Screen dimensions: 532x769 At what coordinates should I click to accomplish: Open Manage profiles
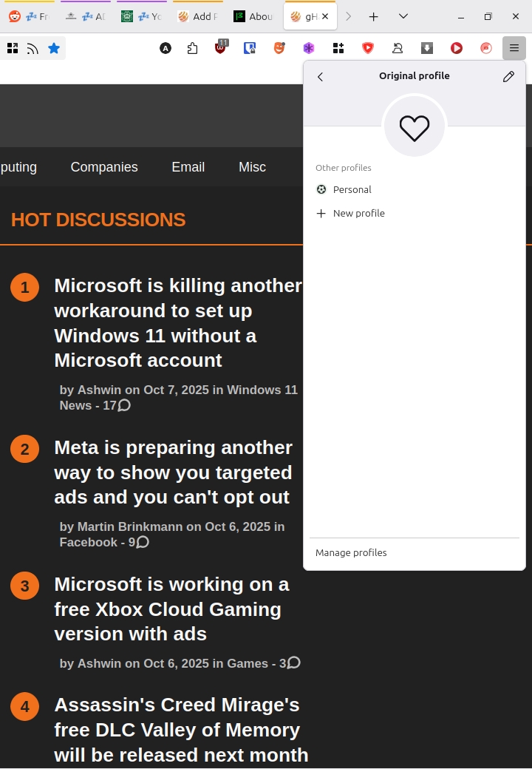coord(351,552)
